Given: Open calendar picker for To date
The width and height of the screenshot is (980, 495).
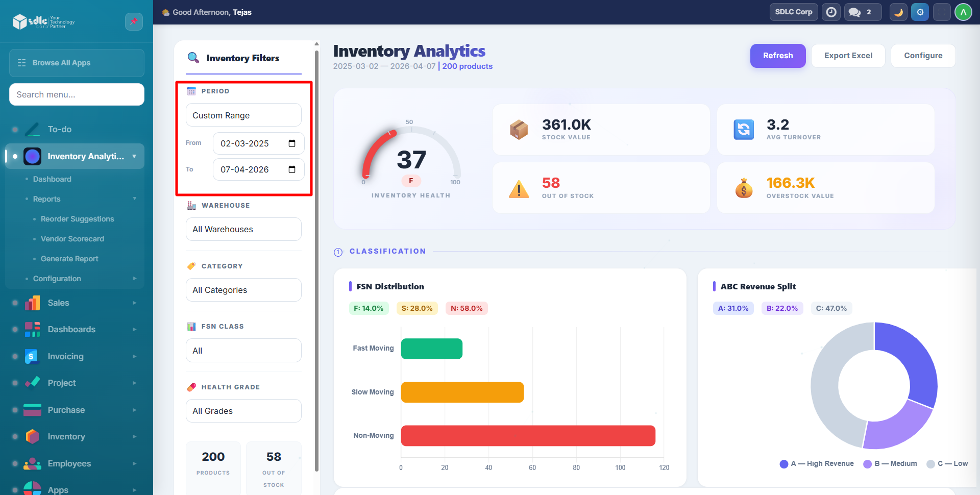Looking at the screenshot, I should click(292, 169).
